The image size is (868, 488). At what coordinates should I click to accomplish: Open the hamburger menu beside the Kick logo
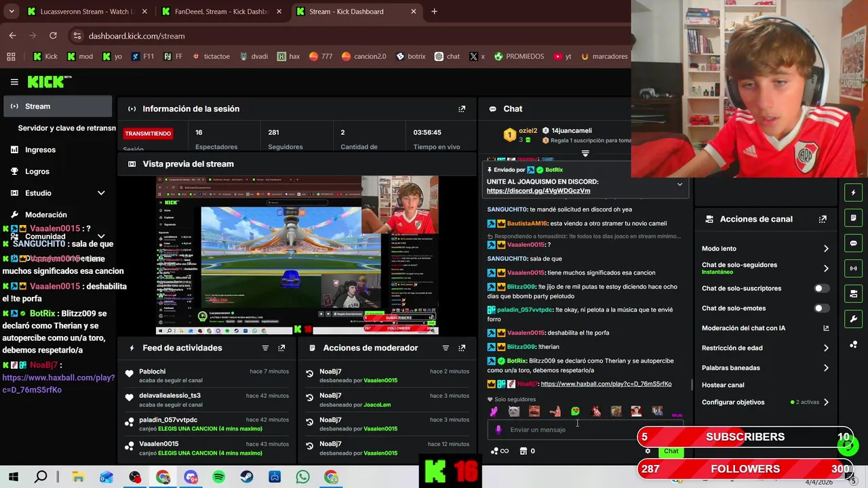tap(14, 82)
